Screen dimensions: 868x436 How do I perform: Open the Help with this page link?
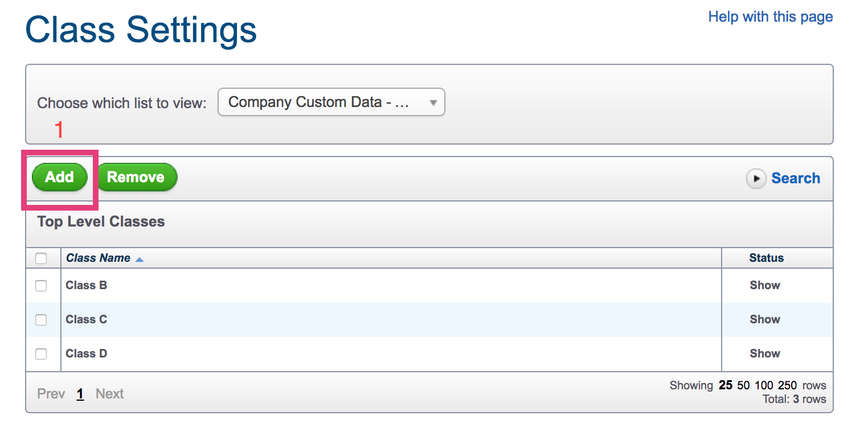click(x=771, y=17)
